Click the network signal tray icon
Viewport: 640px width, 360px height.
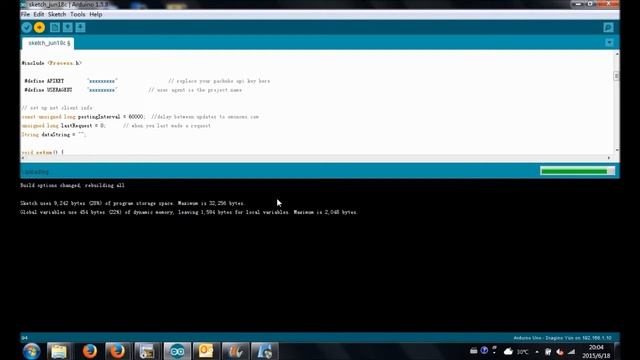(x=571, y=351)
